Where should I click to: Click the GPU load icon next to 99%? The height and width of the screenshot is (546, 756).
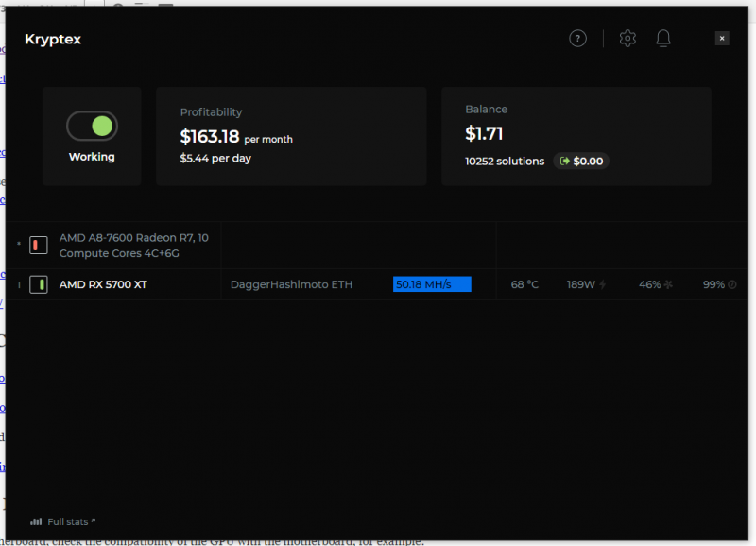732,284
